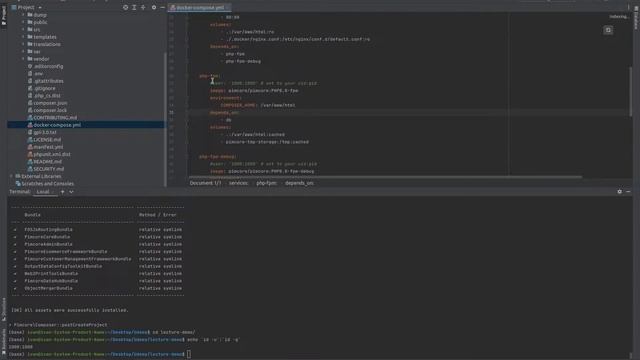
Task: Switch to the Local terminal tab
Action: point(43,192)
